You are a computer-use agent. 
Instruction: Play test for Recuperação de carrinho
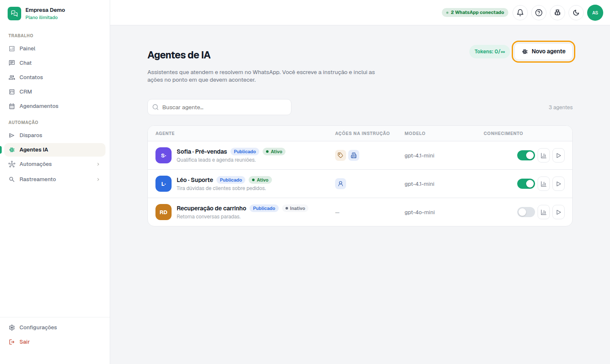[559, 212]
